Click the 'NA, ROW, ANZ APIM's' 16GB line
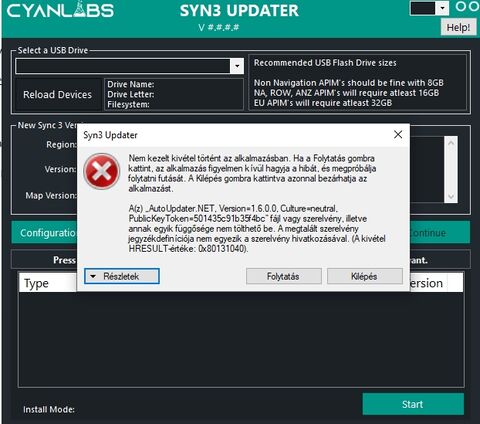 346,93
